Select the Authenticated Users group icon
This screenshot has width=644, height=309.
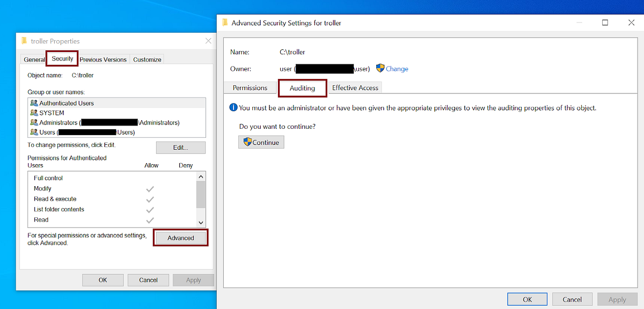point(33,102)
